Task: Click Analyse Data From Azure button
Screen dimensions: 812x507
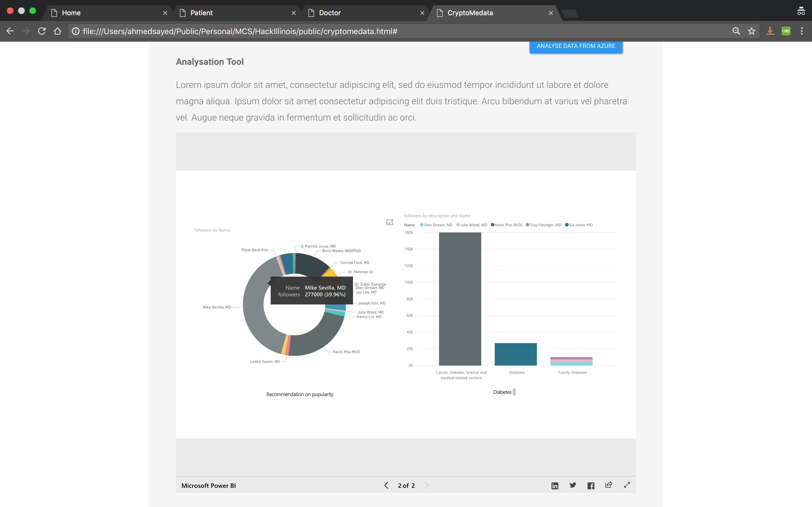Action: 576,46
